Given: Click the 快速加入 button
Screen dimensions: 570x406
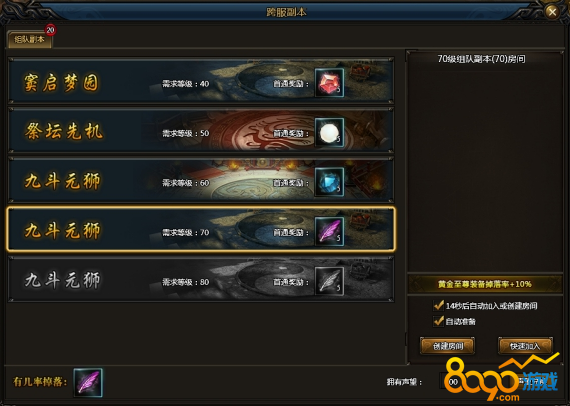Looking at the screenshot, I should (525, 346).
